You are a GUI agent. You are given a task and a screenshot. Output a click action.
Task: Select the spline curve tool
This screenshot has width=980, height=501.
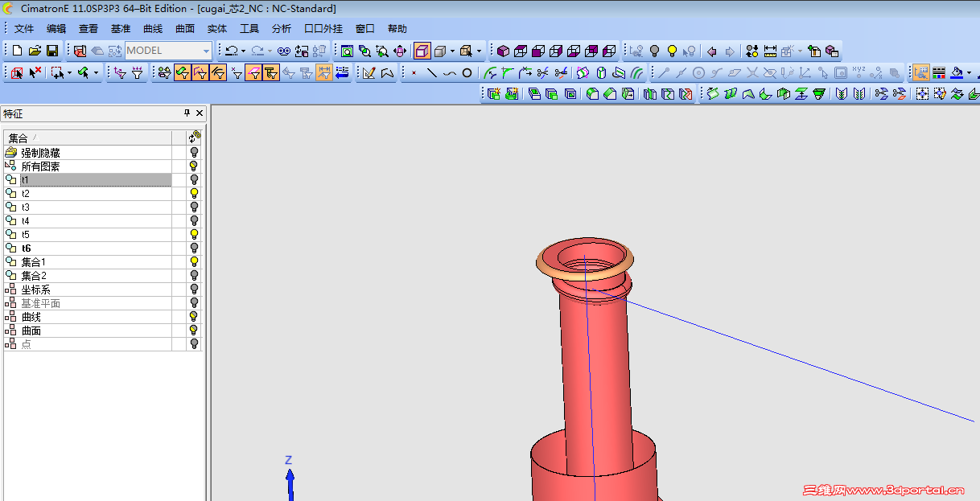(x=449, y=72)
